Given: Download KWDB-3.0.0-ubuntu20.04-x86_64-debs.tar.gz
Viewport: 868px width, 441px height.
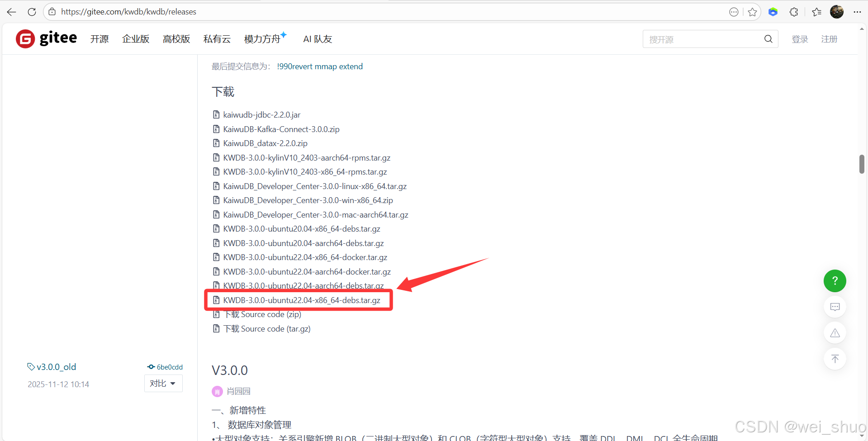Looking at the screenshot, I should point(302,229).
